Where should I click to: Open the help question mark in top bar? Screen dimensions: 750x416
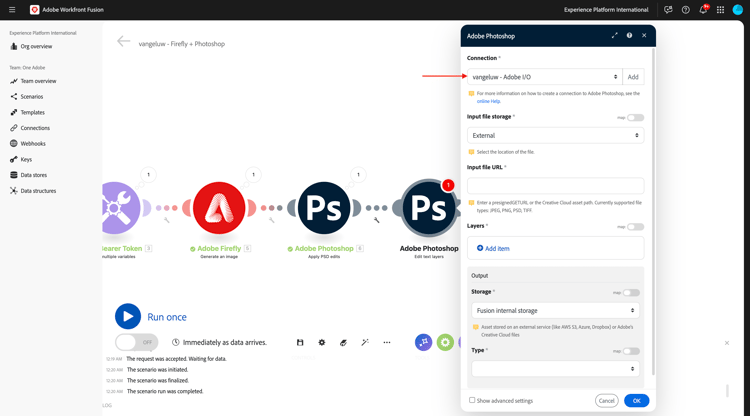(685, 10)
